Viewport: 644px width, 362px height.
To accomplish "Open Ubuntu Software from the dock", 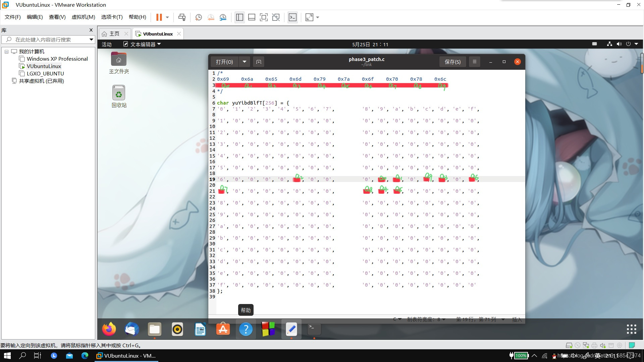I will point(223,329).
